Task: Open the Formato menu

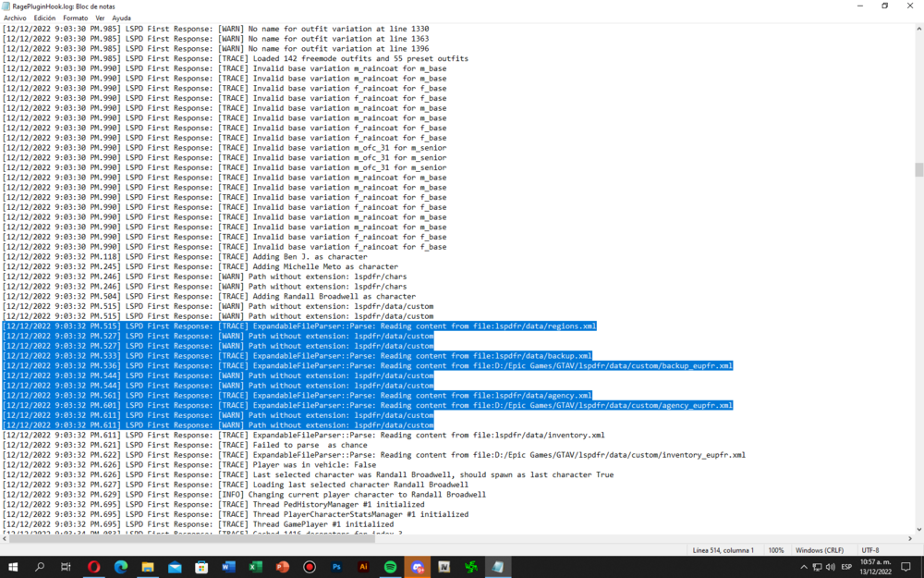Action: tap(76, 18)
